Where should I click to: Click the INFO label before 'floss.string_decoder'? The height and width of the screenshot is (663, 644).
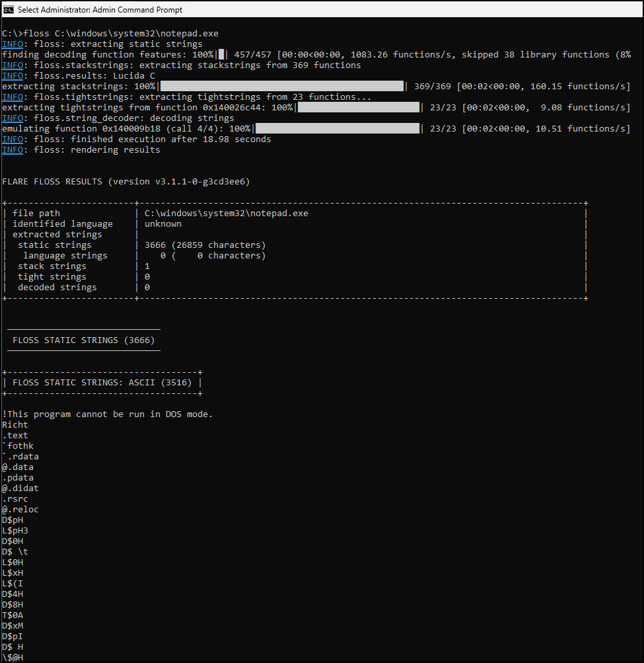coord(13,118)
